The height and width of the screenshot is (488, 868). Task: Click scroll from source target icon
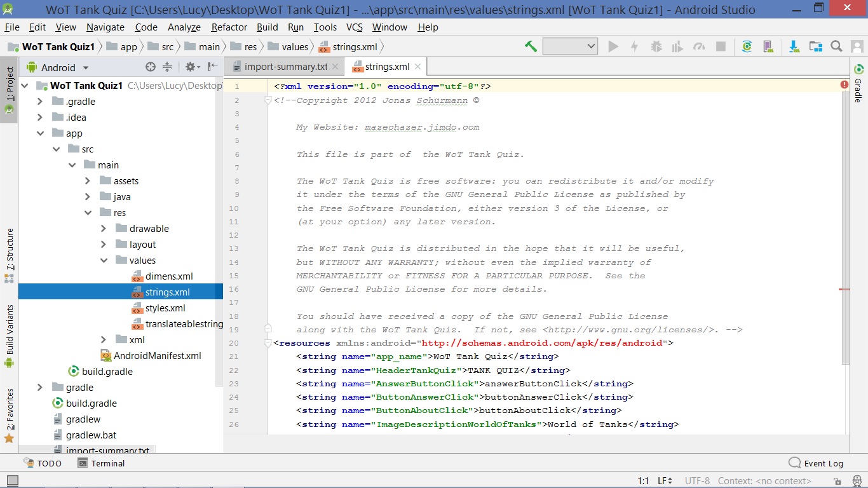pyautogui.click(x=151, y=67)
